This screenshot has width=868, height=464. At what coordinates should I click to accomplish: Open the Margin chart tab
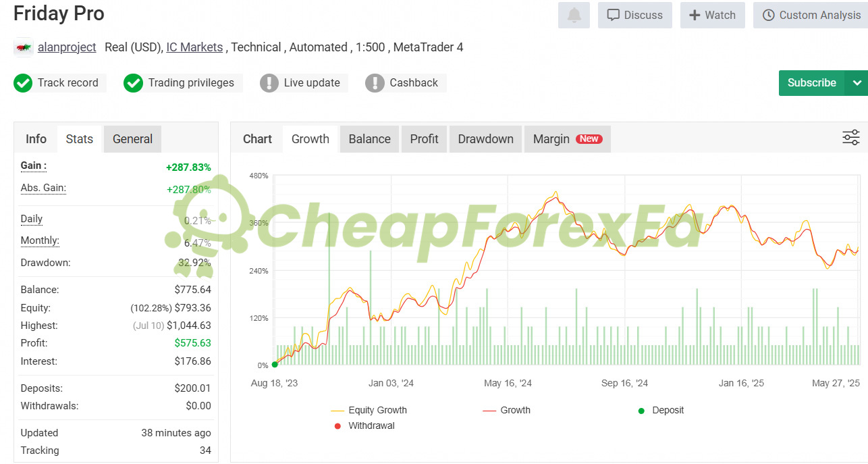[x=568, y=139]
